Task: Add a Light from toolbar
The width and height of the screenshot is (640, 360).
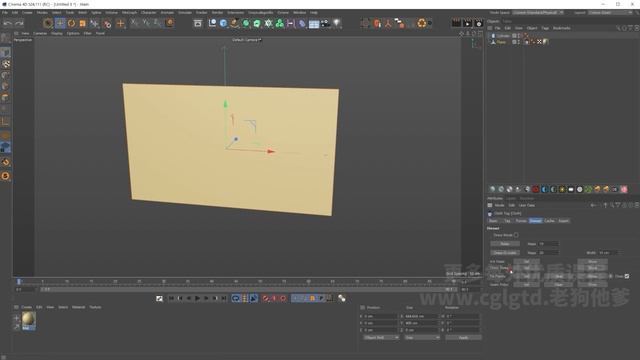Action: click(x=337, y=23)
